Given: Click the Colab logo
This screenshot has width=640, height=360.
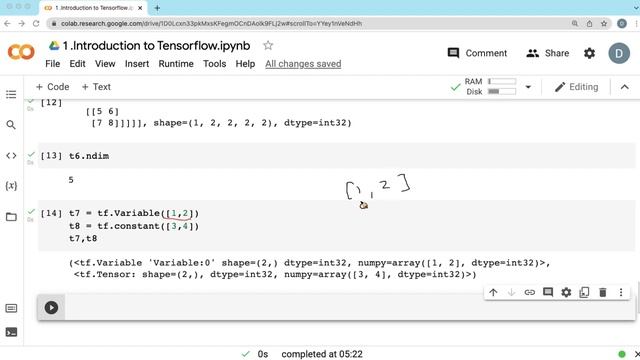Looking at the screenshot, I should 21,52.
